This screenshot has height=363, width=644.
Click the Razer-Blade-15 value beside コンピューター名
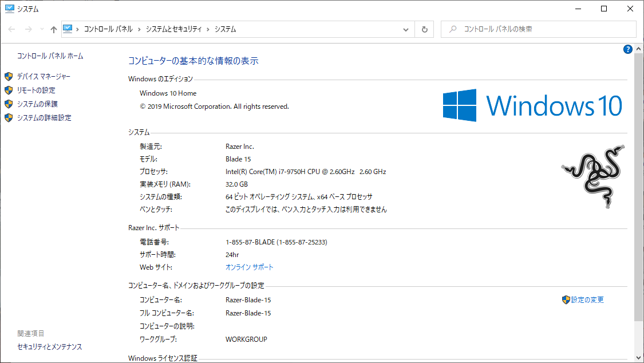pyautogui.click(x=248, y=300)
